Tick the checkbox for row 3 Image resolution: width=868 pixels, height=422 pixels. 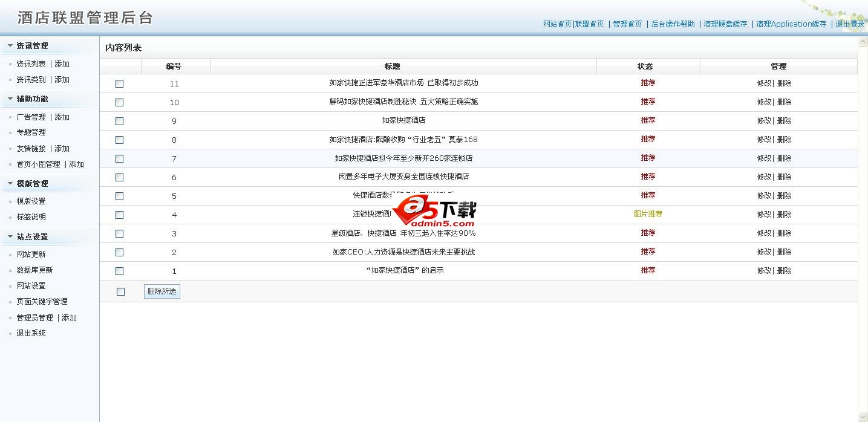click(119, 233)
